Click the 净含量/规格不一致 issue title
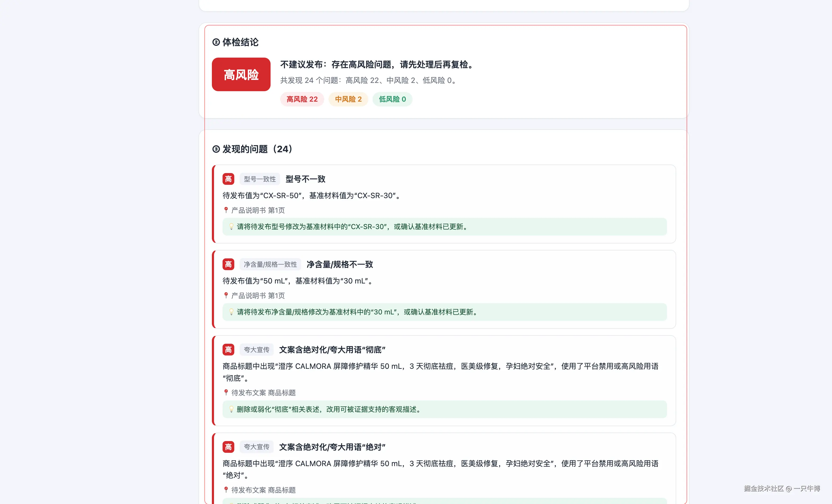The width and height of the screenshot is (832, 504). [x=340, y=264]
